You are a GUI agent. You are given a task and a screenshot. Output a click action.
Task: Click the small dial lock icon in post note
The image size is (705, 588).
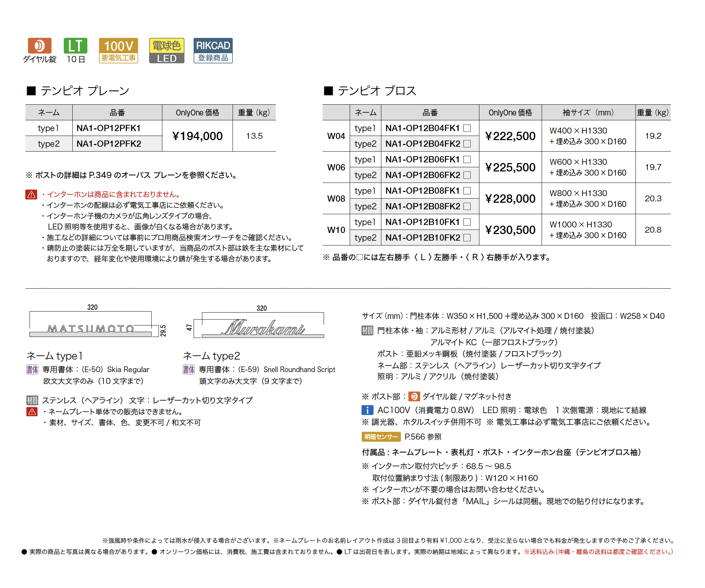[x=414, y=396]
